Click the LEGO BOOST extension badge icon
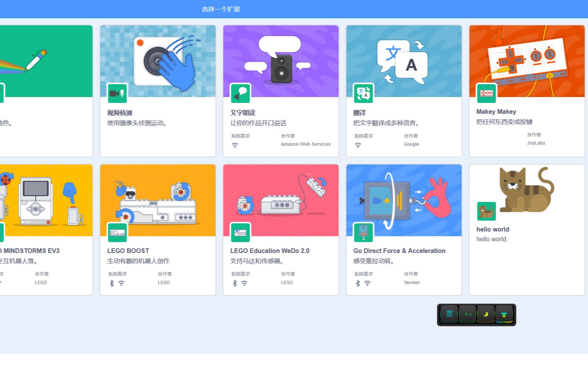This screenshot has height=368, width=588. 117,232
